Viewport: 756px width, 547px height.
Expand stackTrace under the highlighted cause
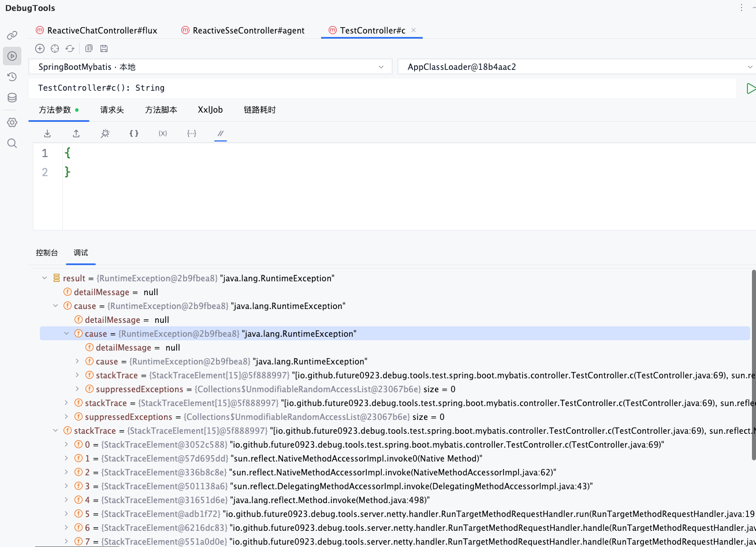coord(77,375)
